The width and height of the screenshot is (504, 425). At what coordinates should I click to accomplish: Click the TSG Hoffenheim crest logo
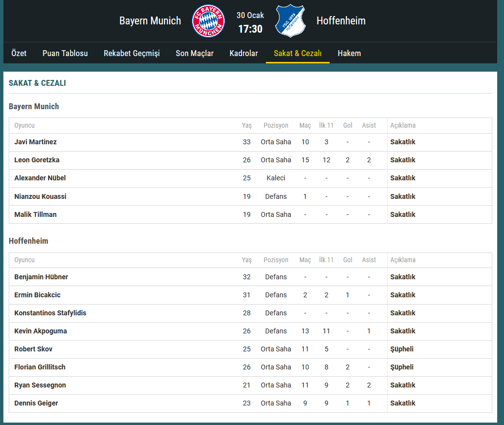[x=290, y=21]
